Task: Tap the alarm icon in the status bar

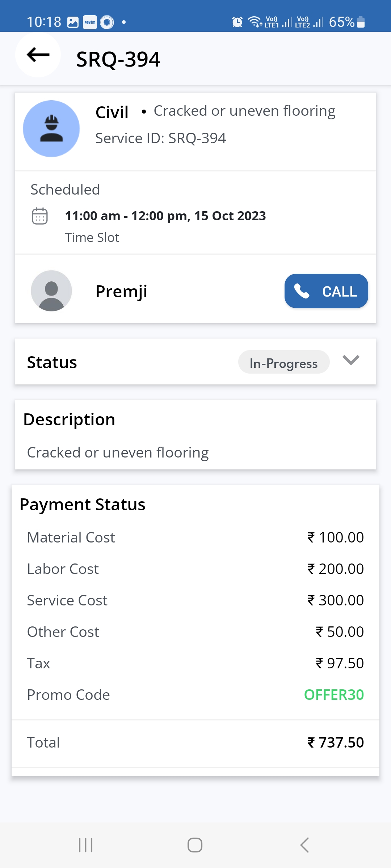Action: coord(237,22)
